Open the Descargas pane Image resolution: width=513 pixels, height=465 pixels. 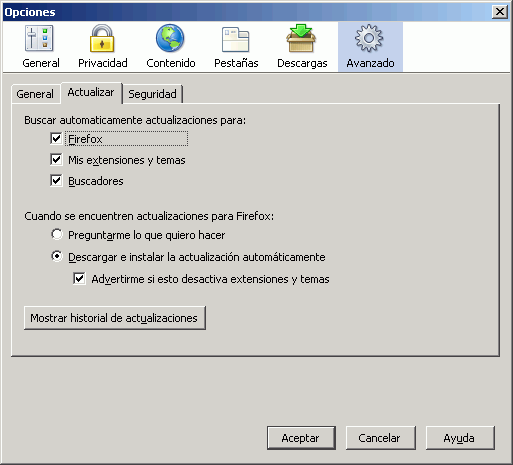[x=302, y=47]
